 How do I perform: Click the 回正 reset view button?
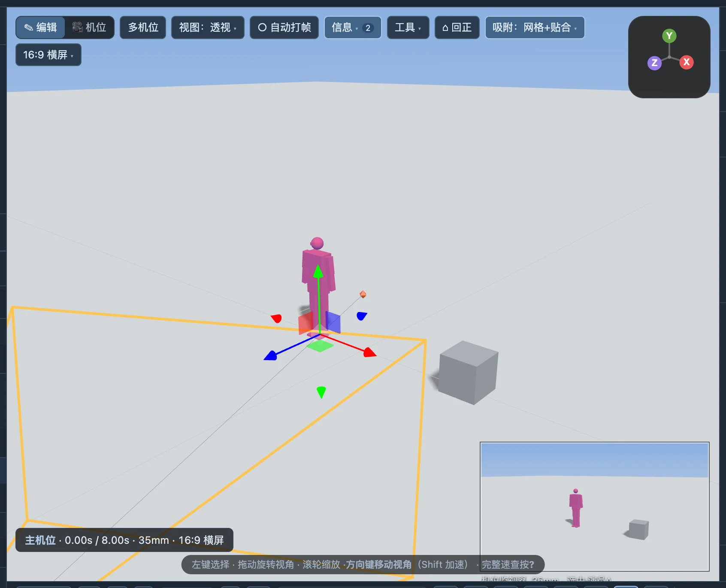tap(457, 27)
